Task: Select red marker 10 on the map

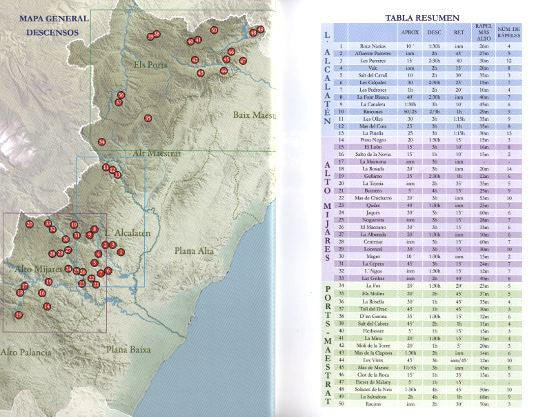Action: click(74, 225)
